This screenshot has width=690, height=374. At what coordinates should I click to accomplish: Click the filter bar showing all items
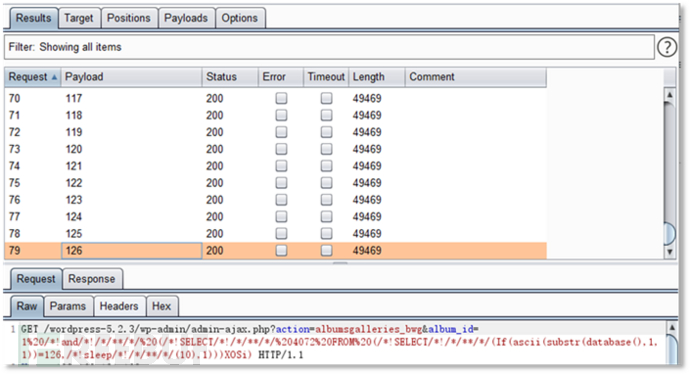(x=329, y=47)
